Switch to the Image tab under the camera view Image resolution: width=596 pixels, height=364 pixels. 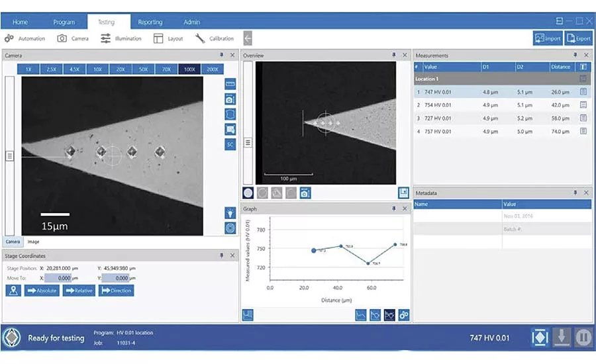34,242
